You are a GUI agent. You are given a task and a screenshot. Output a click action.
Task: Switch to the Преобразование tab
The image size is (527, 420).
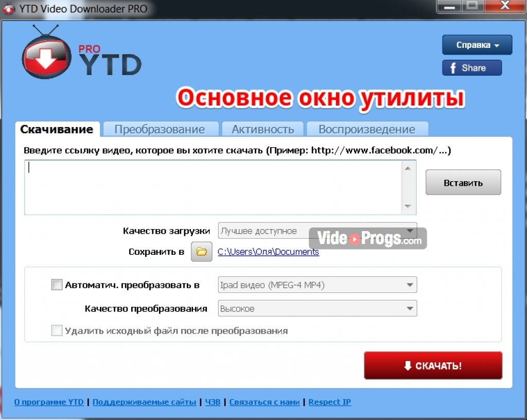point(161,129)
